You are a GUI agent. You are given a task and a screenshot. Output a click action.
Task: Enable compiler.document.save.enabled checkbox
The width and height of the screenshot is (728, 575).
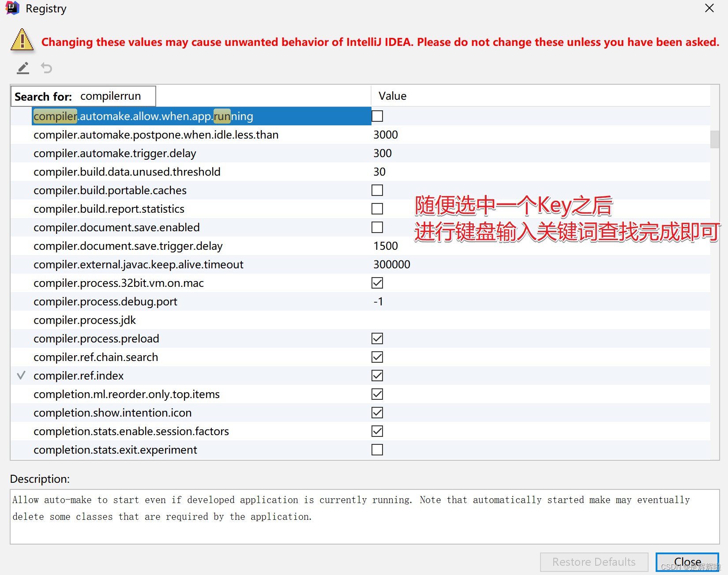377,227
